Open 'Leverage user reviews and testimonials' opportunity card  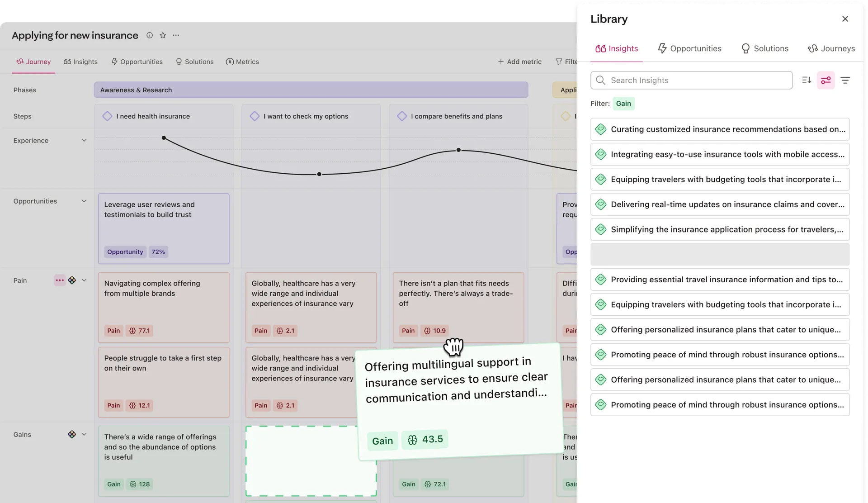pos(164,228)
